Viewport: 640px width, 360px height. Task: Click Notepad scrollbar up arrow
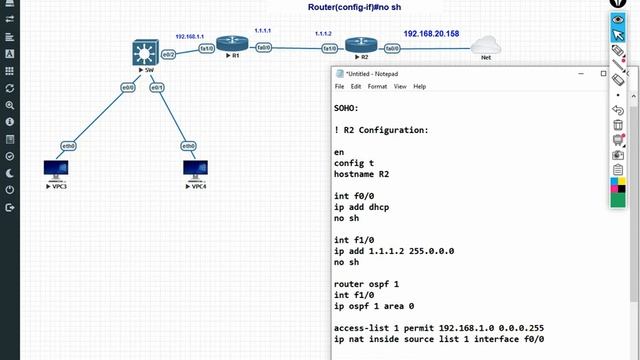pos(633,96)
